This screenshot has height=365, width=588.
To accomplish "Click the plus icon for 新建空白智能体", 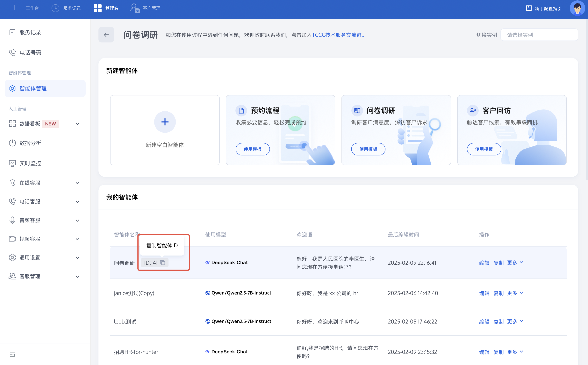I will [165, 122].
